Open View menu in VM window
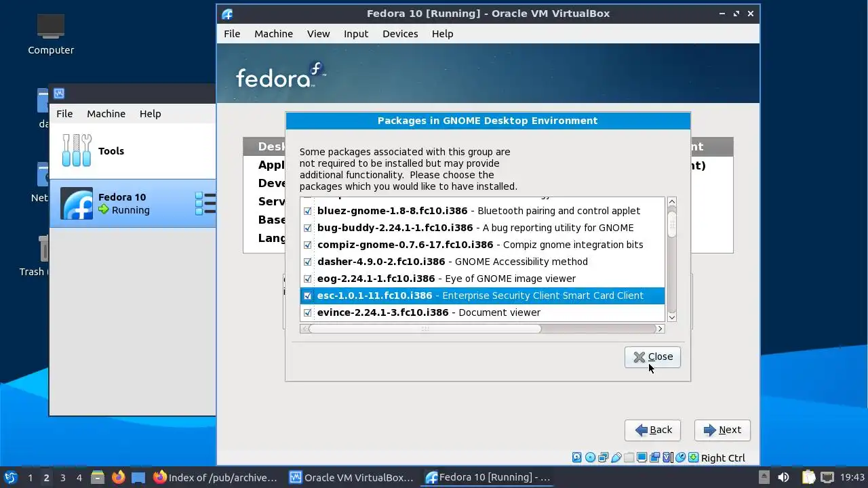Image resolution: width=868 pixels, height=488 pixels. 318,34
